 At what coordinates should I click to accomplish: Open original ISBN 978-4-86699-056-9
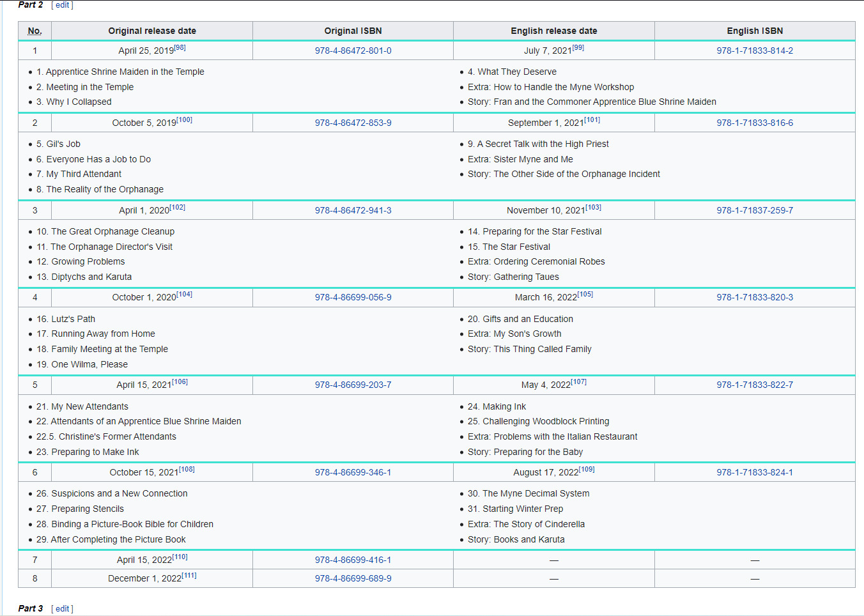click(353, 297)
